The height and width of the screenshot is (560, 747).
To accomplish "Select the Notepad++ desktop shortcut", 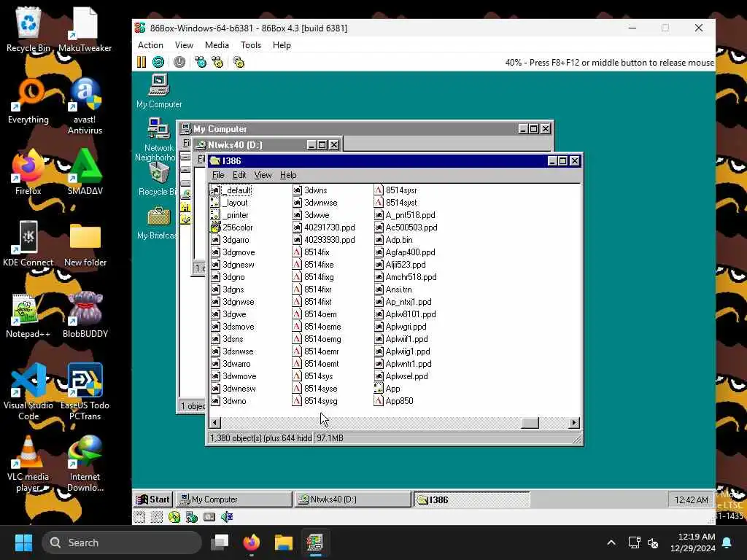I will pyautogui.click(x=28, y=315).
